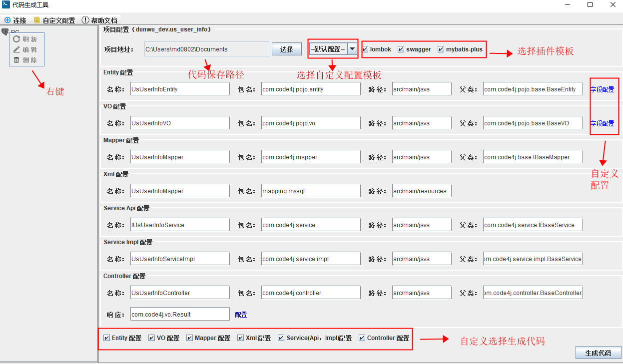The width and height of the screenshot is (623, 364).
Task: Uncheck the Mapper 配置 generation checkbox
Action: pyautogui.click(x=189, y=338)
